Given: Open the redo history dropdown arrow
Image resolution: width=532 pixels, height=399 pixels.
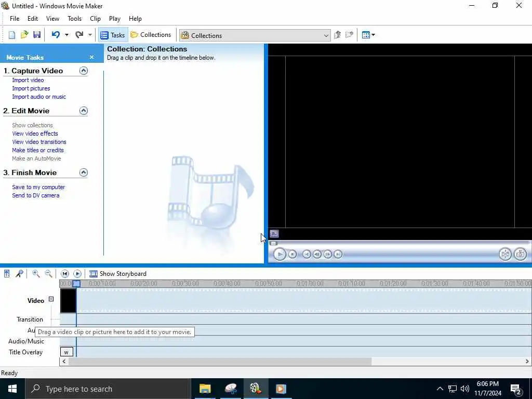Looking at the screenshot, I should click(x=90, y=35).
